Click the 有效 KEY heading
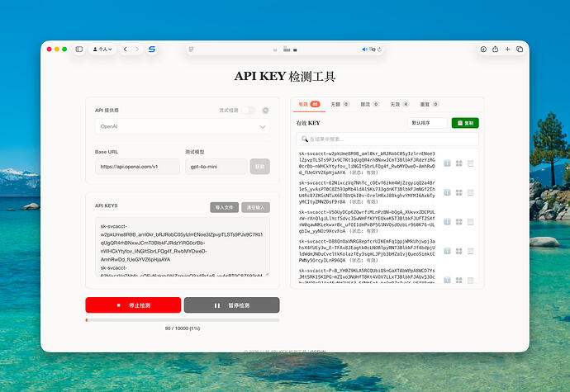This screenshot has width=570, height=392. pyautogui.click(x=308, y=123)
